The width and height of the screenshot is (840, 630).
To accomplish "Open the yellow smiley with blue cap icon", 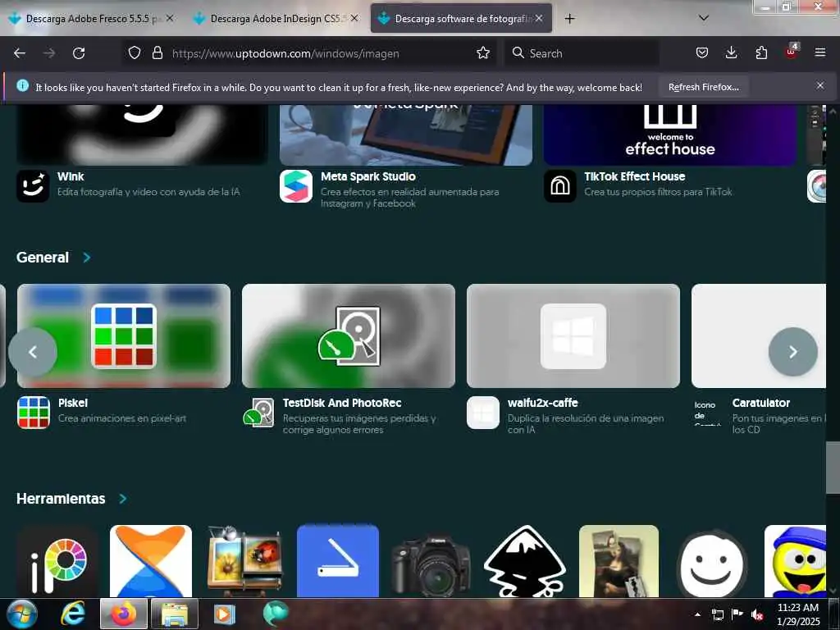I will [x=796, y=561].
